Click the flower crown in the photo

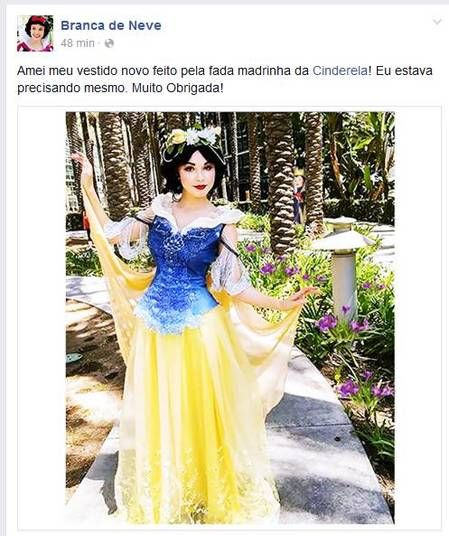[192, 138]
